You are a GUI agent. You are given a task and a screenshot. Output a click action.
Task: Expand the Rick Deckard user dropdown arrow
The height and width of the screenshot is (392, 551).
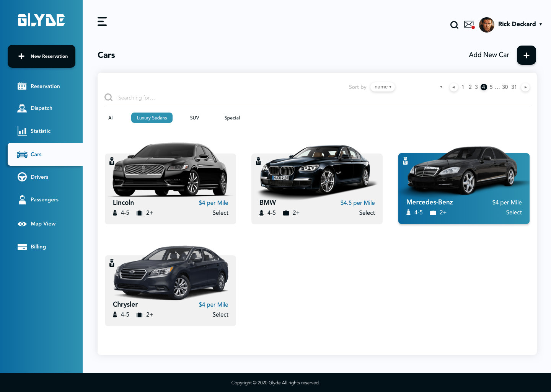(541, 24)
